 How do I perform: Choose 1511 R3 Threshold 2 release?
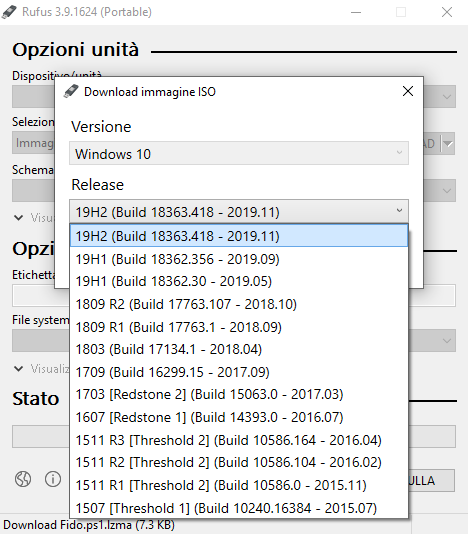click(x=239, y=440)
